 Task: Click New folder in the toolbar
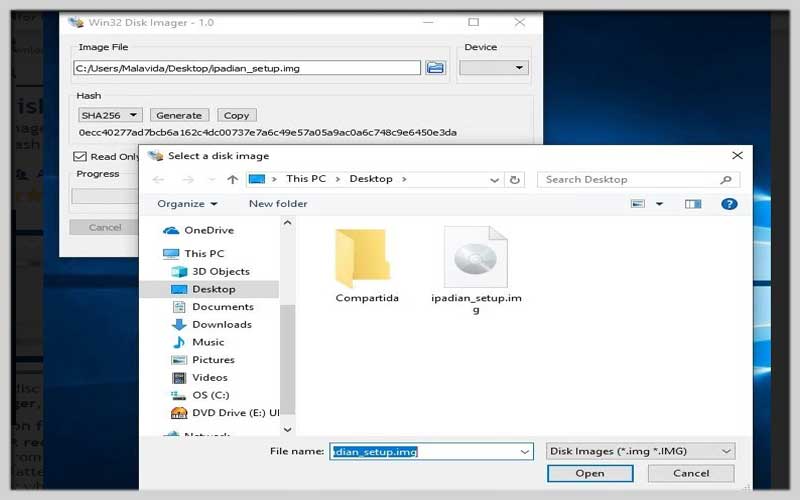pyautogui.click(x=278, y=204)
